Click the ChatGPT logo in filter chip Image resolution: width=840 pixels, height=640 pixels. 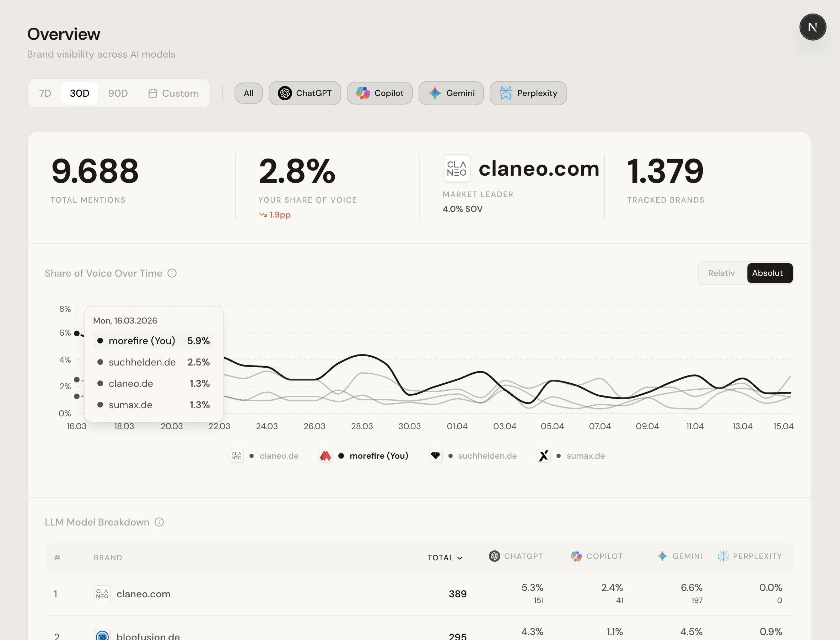point(285,93)
